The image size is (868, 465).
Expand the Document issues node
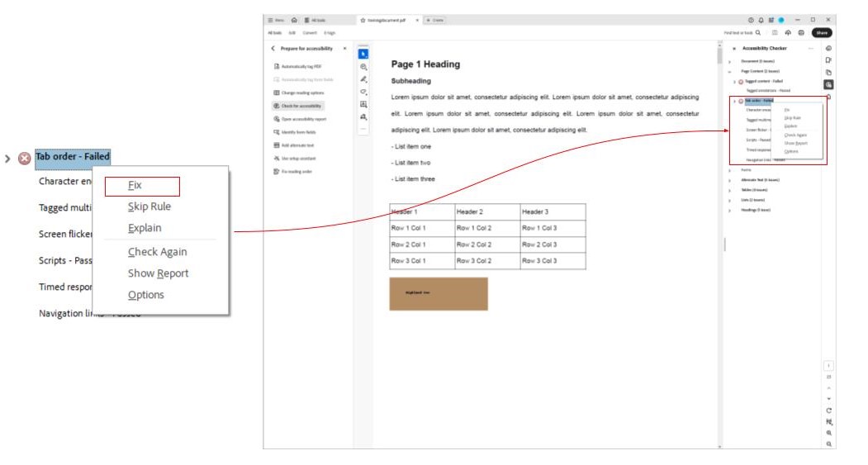click(x=729, y=61)
